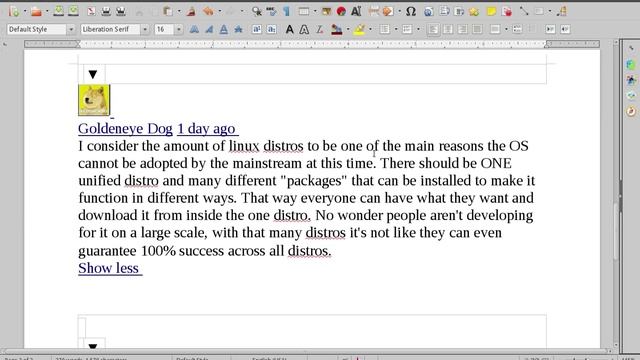Screen dimensions: 640x360
Task: Open the '1 day ago' timestamp link
Action: (x=206, y=129)
